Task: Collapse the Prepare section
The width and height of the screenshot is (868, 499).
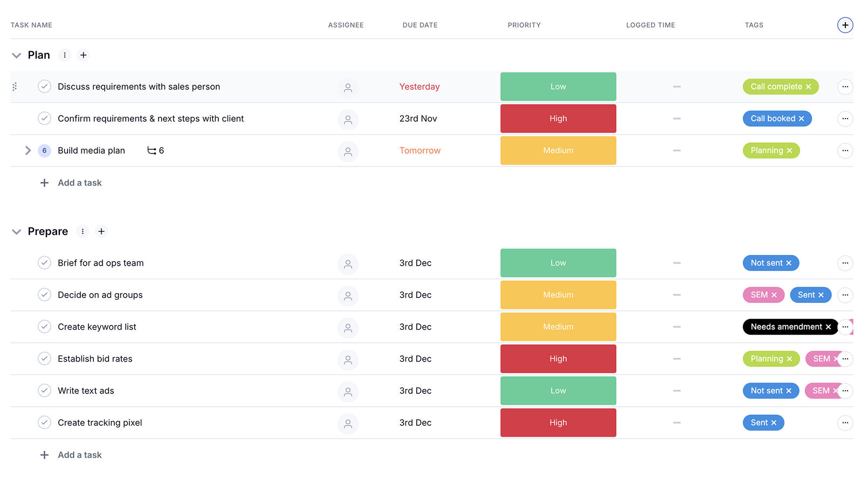Action: click(x=17, y=232)
